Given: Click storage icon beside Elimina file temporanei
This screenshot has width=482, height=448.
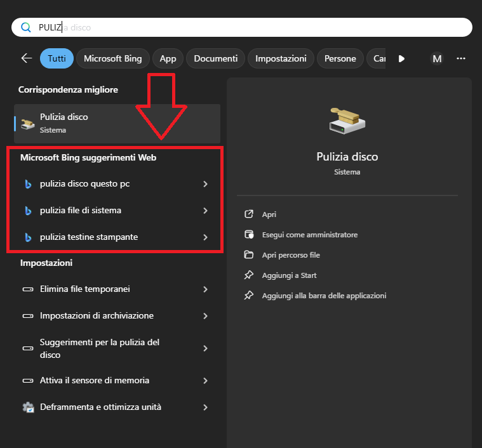Looking at the screenshot, I should pyautogui.click(x=28, y=289).
